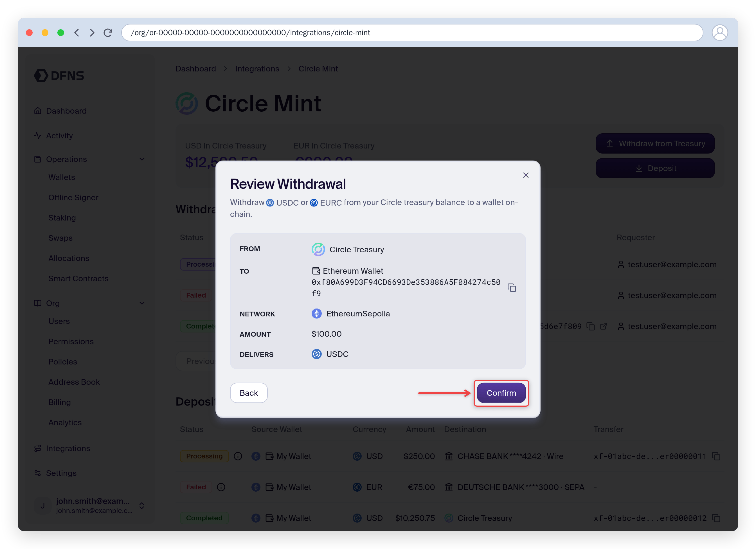This screenshot has width=756, height=549.
Task: Click the USDC icon in DELIVERS row
Action: click(316, 354)
